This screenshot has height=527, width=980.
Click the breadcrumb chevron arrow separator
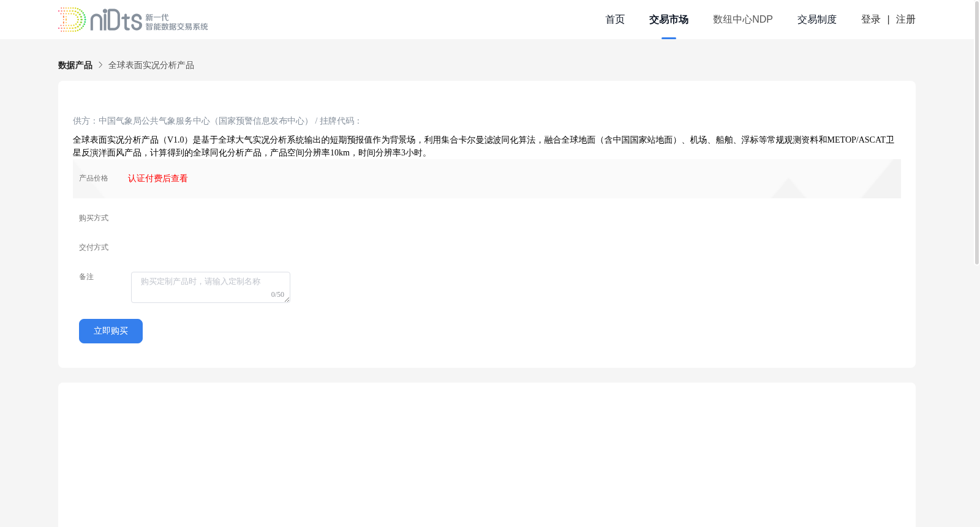pyautogui.click(x=100, y=65)
